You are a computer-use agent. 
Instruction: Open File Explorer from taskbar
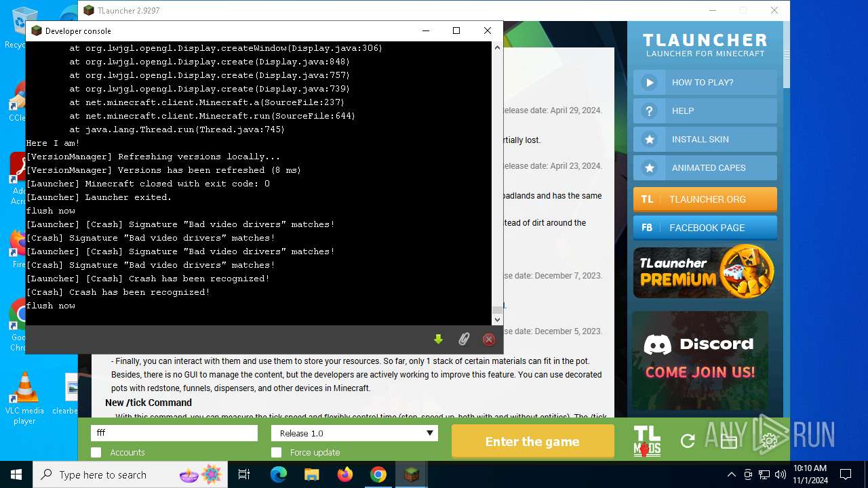[312, 474]
